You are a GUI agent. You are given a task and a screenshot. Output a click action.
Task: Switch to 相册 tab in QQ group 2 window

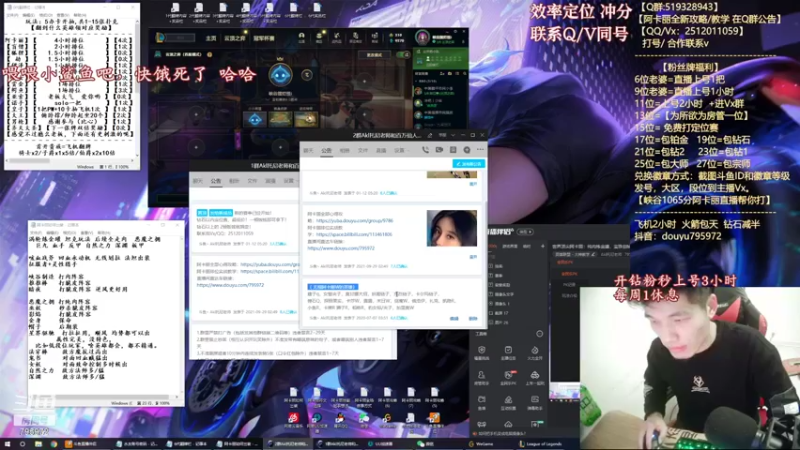[345, 151]
